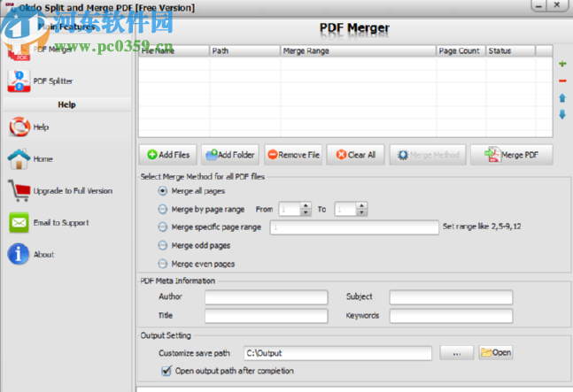
Task: Select Merge all pages option
Action: [163, 191]
